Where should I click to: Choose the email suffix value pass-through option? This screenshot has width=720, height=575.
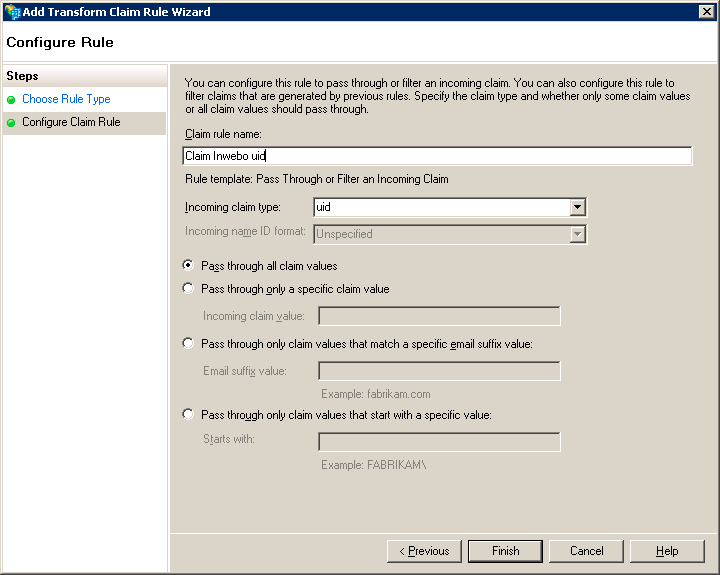[x=188, y=344]
